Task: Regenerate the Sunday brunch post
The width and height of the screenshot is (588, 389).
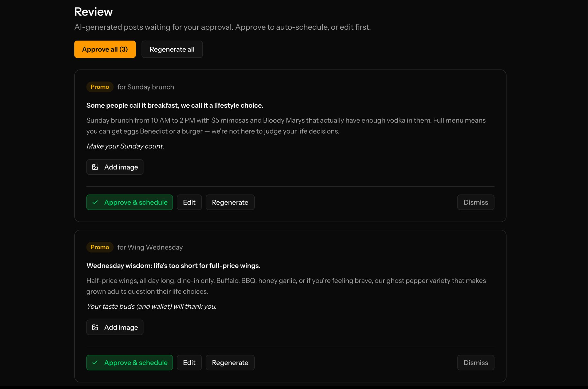Action: tap(230, 202)
